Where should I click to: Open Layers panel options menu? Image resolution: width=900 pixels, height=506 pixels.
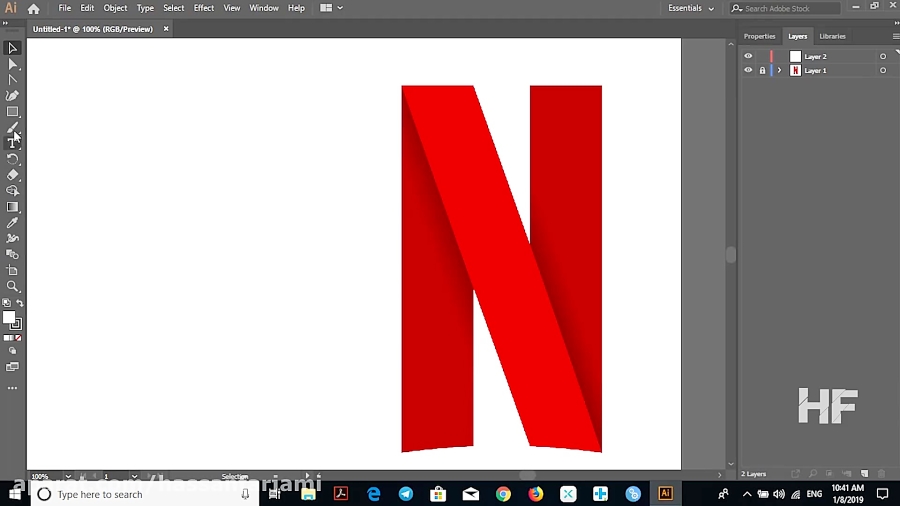(895, 36)
